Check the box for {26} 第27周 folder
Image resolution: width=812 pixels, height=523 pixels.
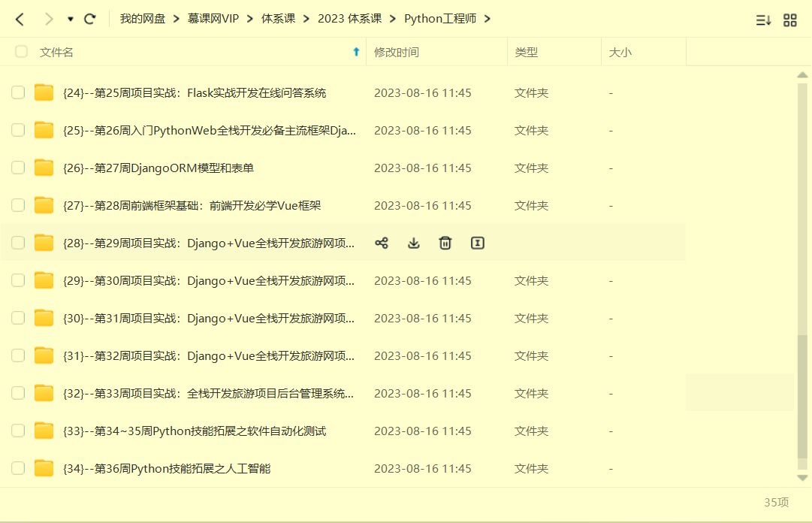click(18, 168)
